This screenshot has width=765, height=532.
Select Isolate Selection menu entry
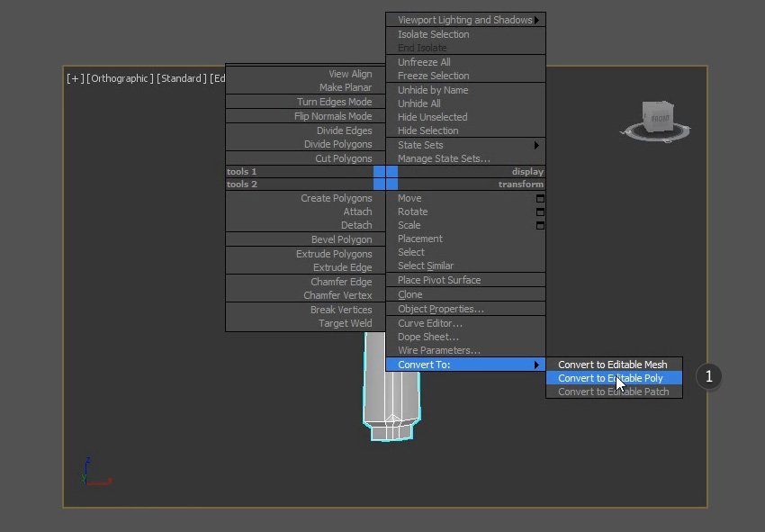coord(433,34)
